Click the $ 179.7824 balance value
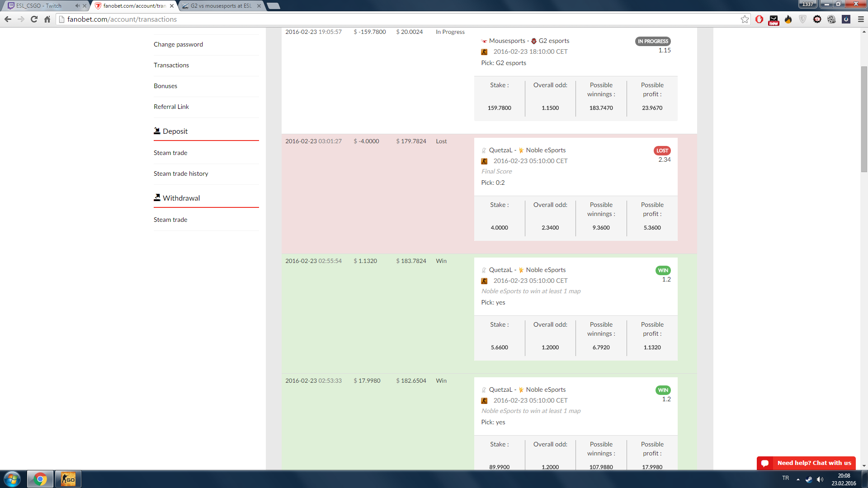 click(411, 141)
